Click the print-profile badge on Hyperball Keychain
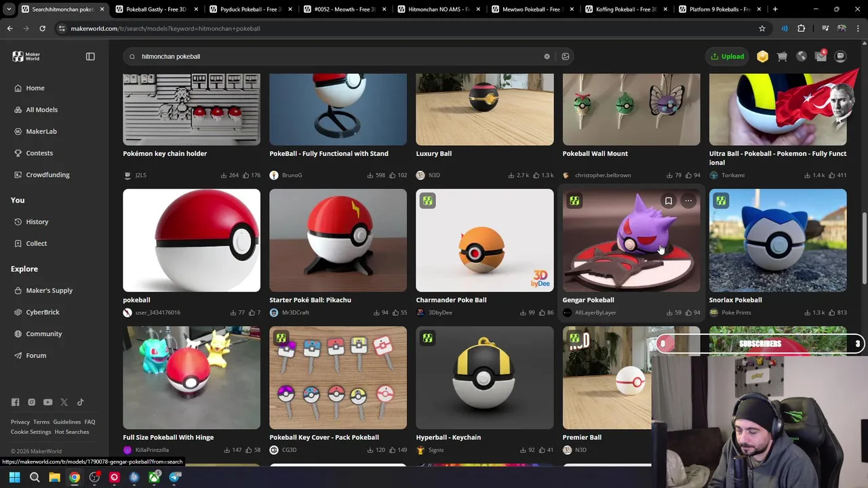 tap(427, 338)
